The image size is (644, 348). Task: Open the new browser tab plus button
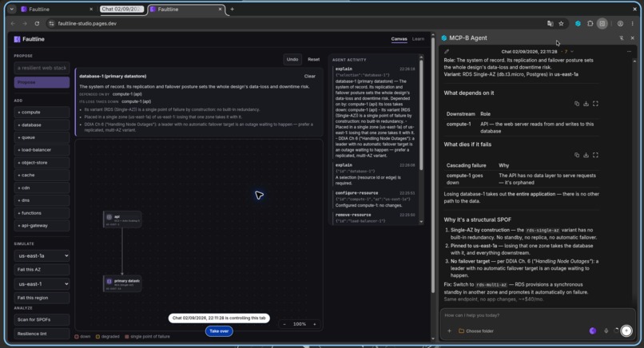232,9
